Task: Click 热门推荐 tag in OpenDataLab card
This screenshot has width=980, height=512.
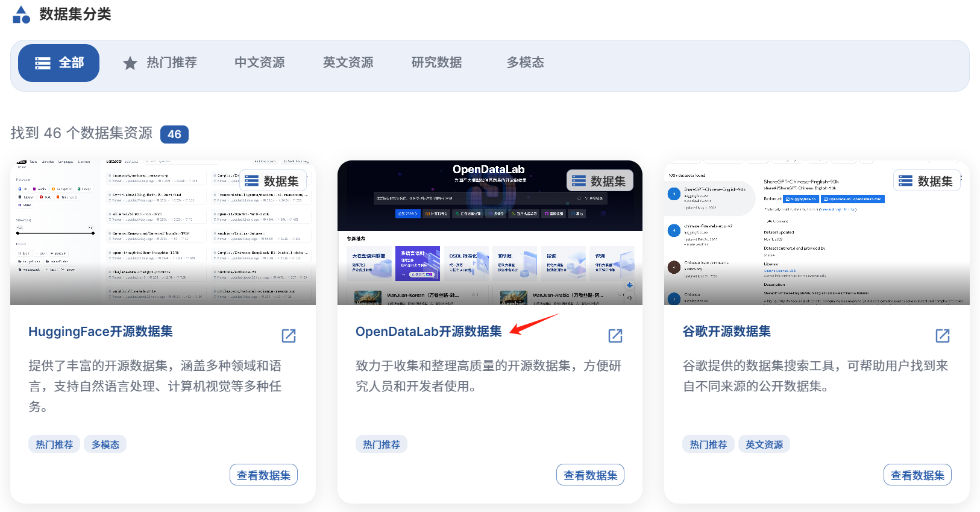Action: [382, 444]
